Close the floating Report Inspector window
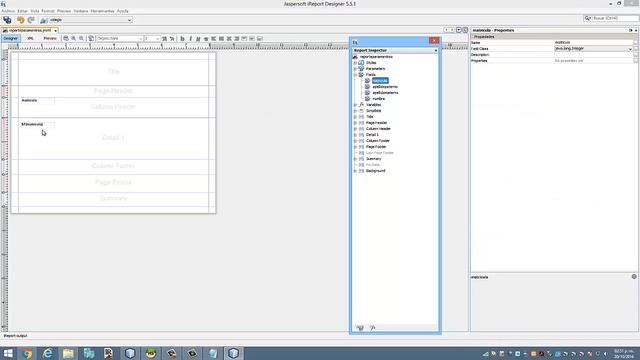The image size is (640, 360). click(x=434, y=40)
